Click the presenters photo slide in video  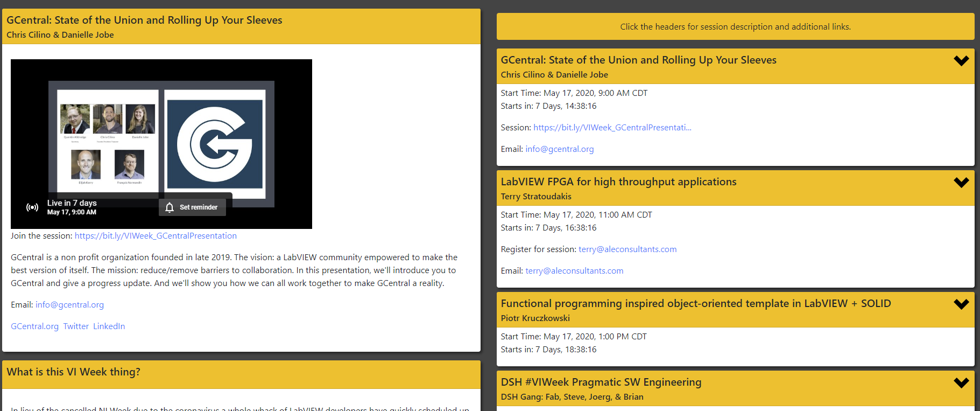pos(108,141)
